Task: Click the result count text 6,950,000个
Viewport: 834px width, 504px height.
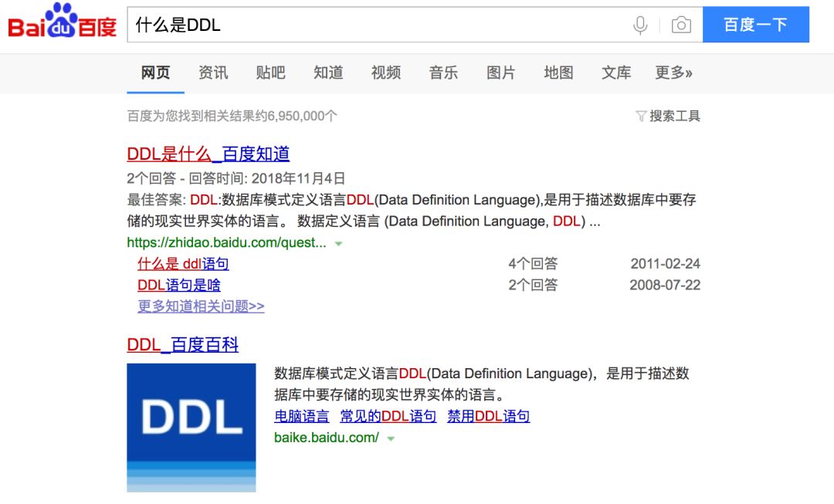Action: [x=302, y=116]
